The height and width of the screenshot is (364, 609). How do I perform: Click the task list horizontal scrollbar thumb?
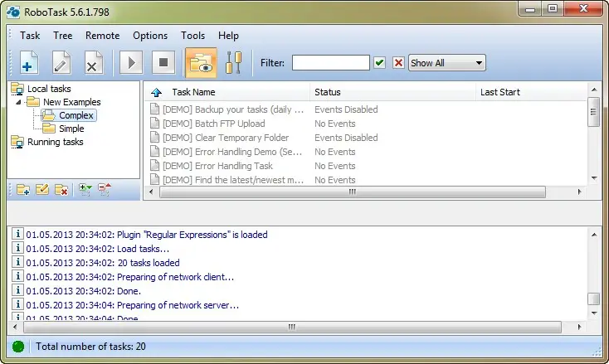click(353, 192)
